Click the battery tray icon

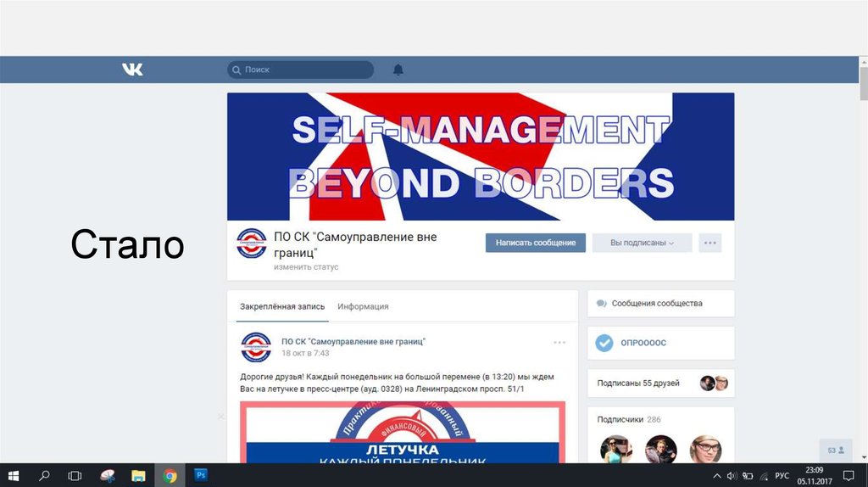click(x=748, y=475)
